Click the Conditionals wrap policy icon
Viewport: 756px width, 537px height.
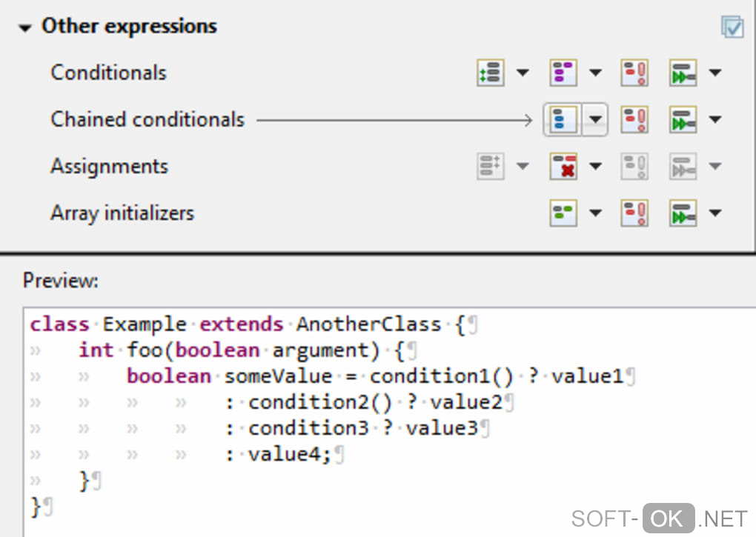point(491,73)
